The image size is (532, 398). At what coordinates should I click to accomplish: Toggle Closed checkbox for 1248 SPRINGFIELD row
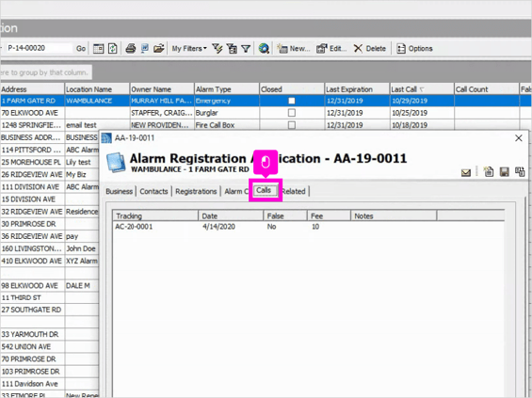point(292,125)
